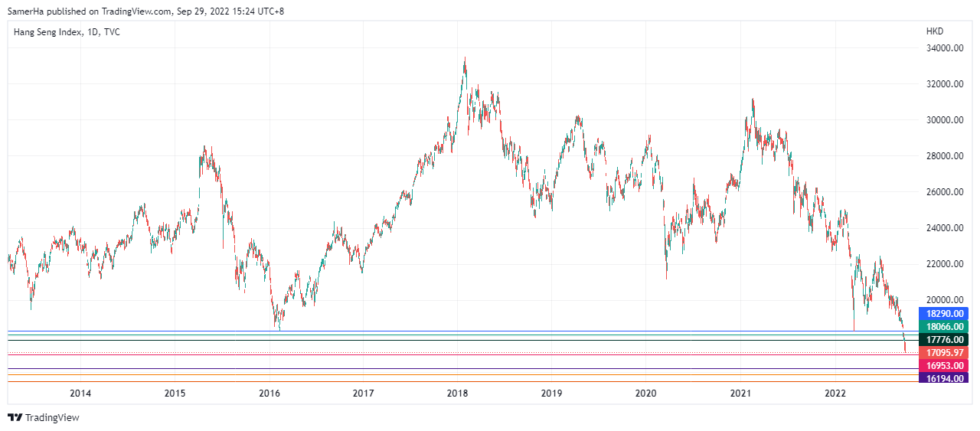Select the 2016 marker on the time axis
Image resolution: width=980 pixels, height=431 pixels.
click(x=269, y=394)
